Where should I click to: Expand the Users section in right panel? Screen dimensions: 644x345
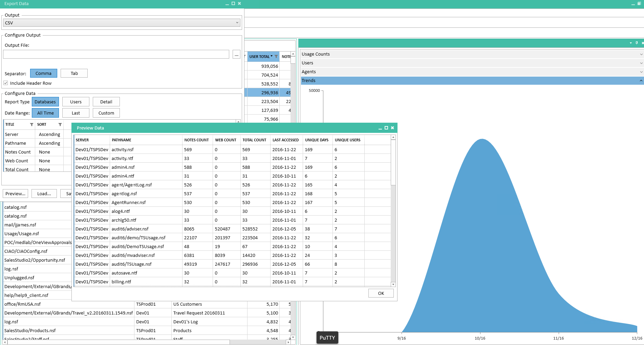point(472,63)
